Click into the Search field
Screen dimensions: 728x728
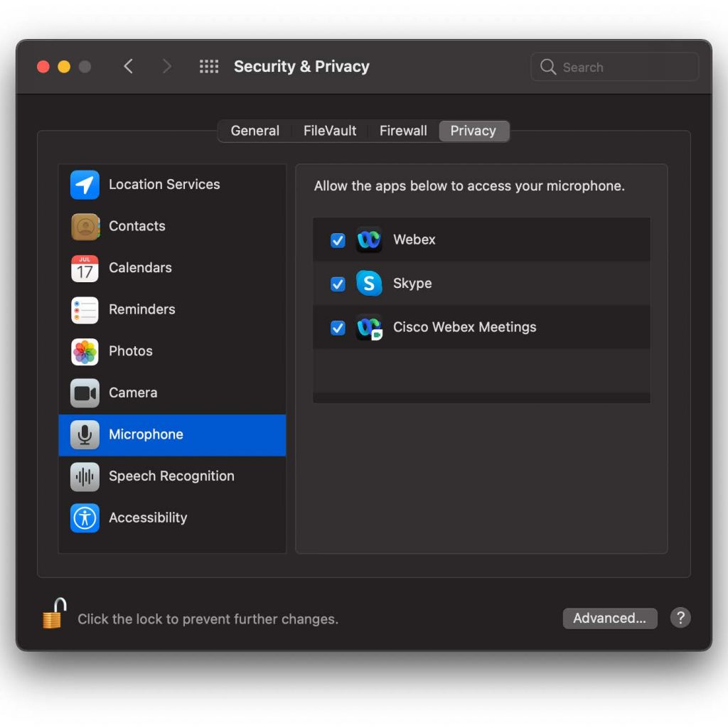[614, 67]
